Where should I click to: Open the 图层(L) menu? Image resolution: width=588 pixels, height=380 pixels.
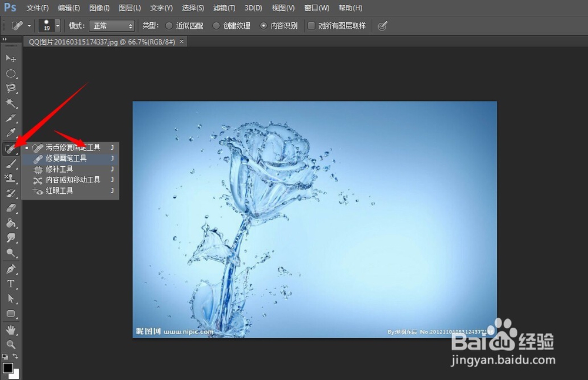click(x=130, y=8)
